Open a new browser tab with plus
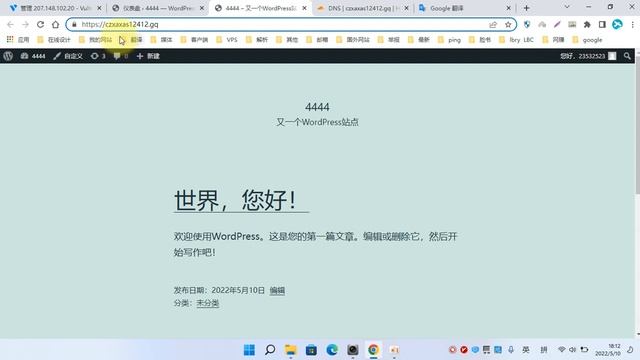Screen dimensions: 640x360 (x=527, y=8)
